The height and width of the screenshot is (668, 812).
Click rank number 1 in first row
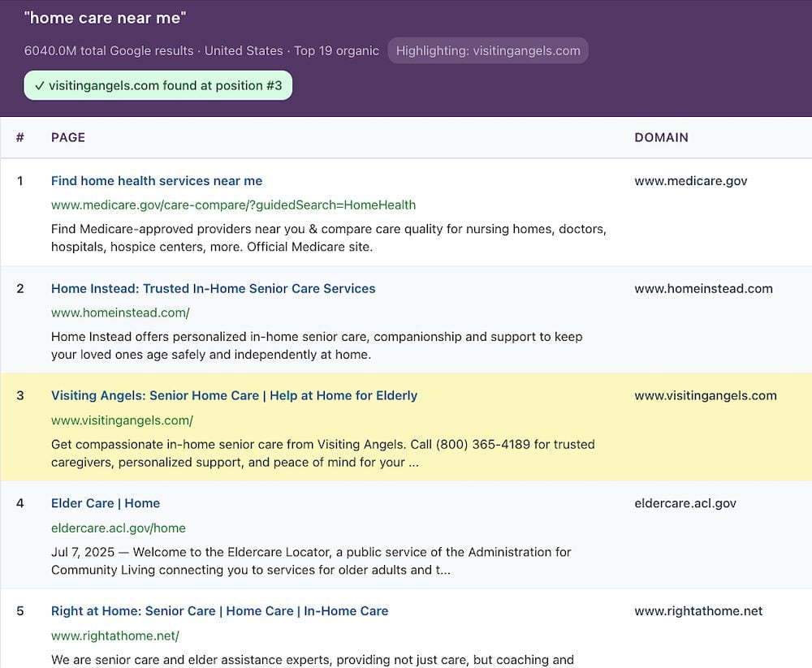tap(20, 181)
